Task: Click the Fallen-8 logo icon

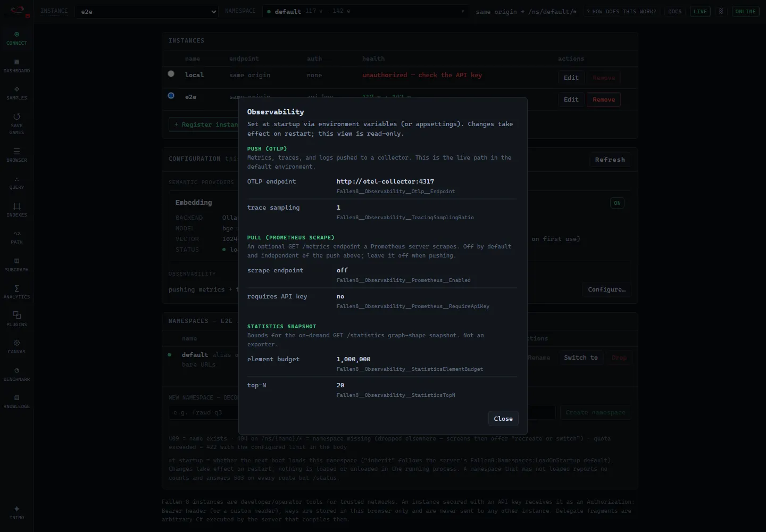Action: pos(18,11)
